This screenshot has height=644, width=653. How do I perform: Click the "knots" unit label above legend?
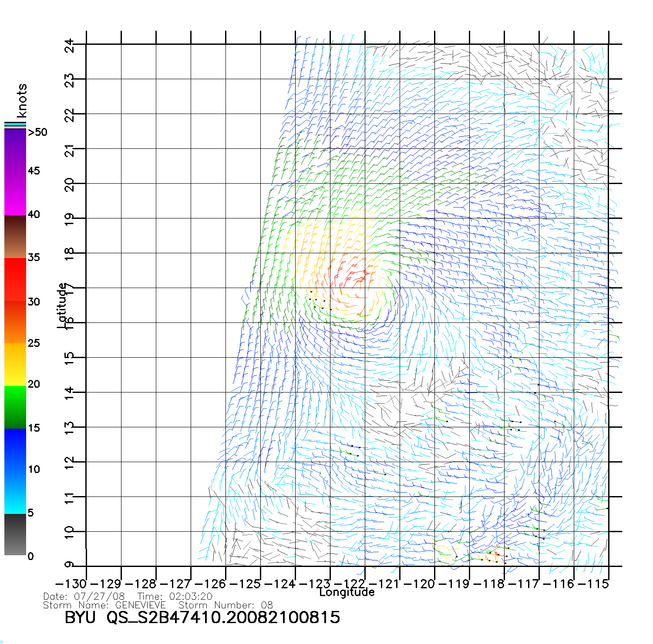click(x=22, y=101)
